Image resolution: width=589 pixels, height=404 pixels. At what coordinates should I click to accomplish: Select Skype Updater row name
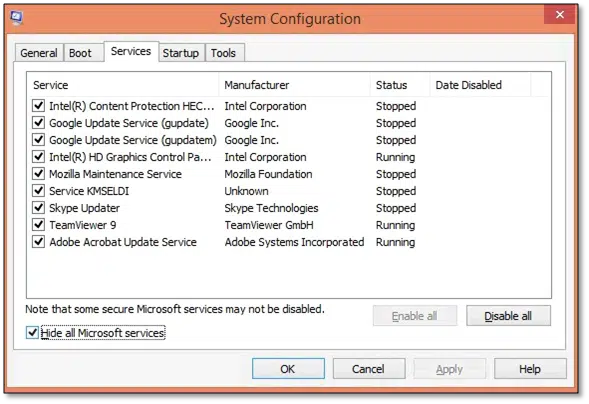coord(85,208)
